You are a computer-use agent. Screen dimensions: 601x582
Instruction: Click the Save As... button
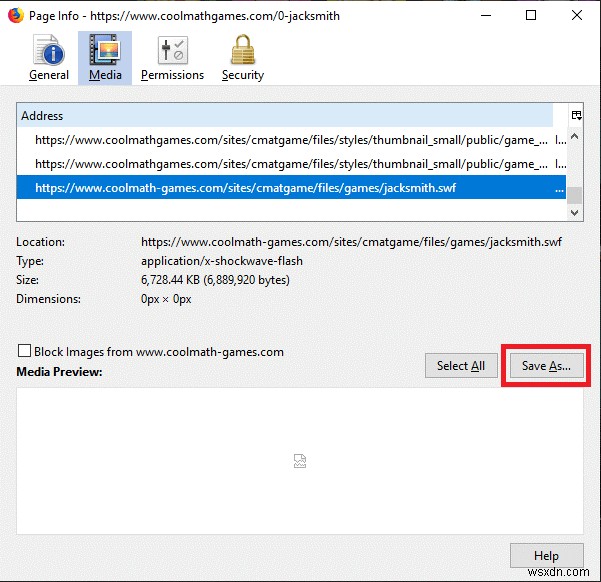click(547, 366)
